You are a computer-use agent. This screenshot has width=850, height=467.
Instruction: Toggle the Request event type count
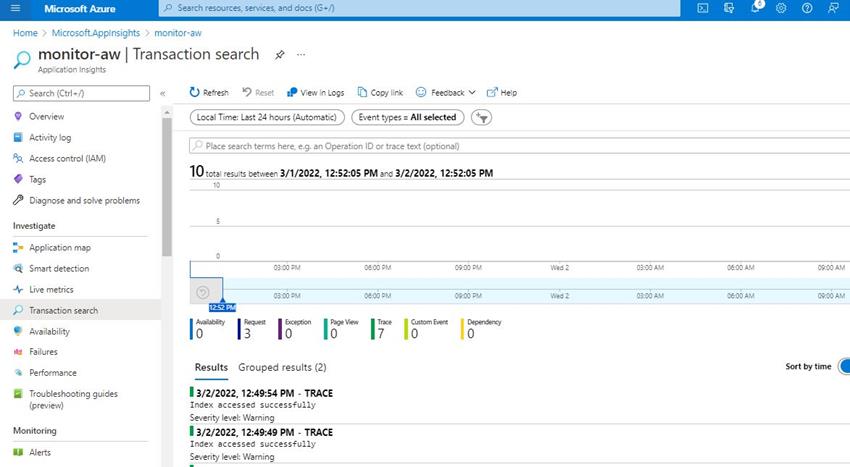click(x=253, y=329)
